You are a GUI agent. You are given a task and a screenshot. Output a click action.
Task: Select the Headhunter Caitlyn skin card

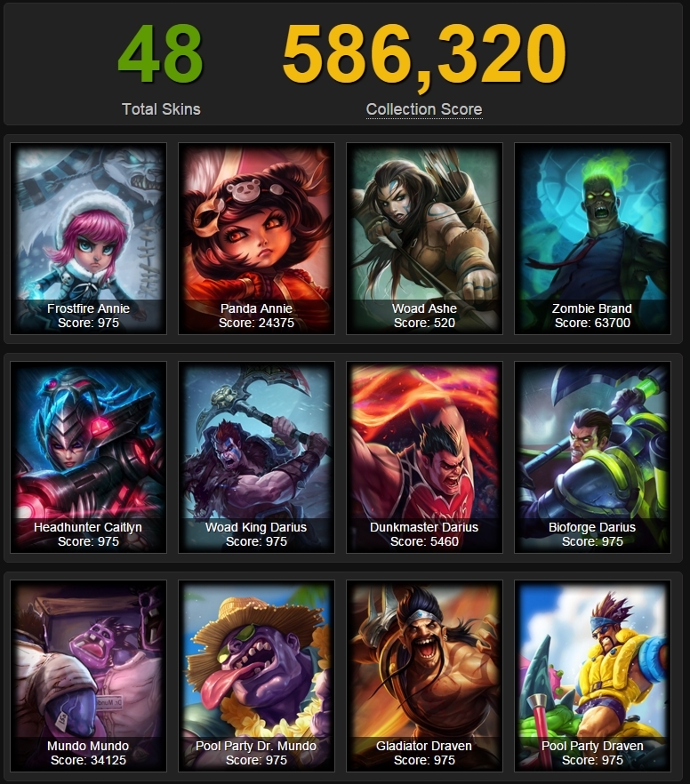point(88,458)
